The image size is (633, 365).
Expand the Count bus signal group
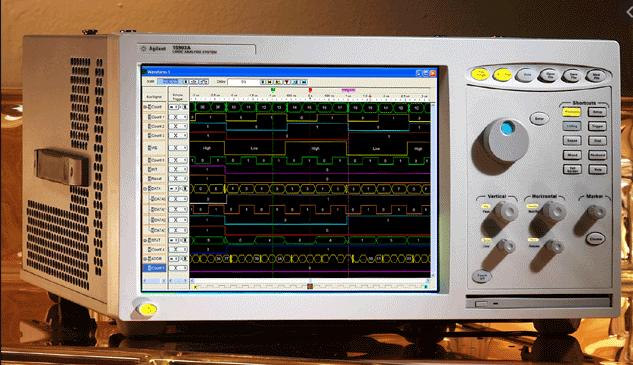pyautogui.click(x=145, y=107)
